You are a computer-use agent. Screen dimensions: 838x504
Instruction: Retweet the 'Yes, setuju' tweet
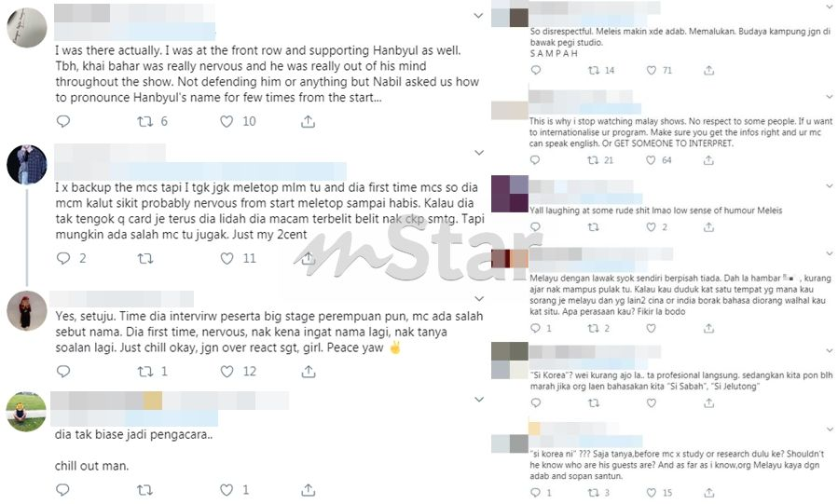click(x=144, y=371)
